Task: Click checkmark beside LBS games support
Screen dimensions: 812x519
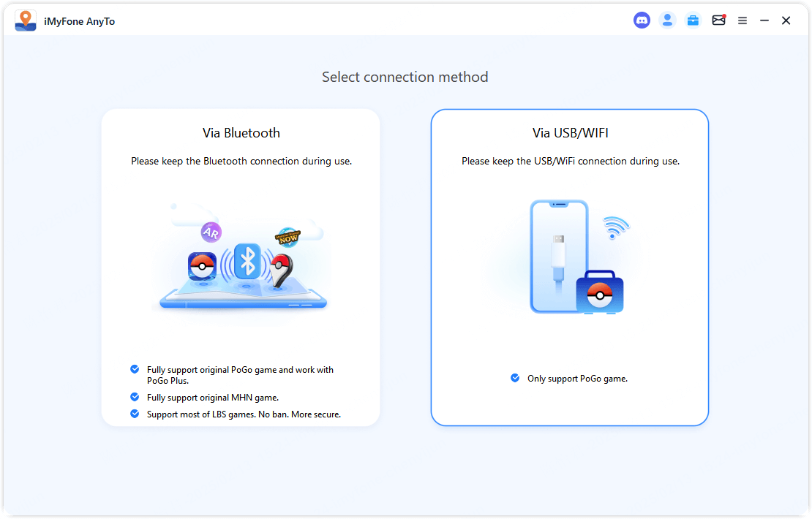Action: pos(135,414)
